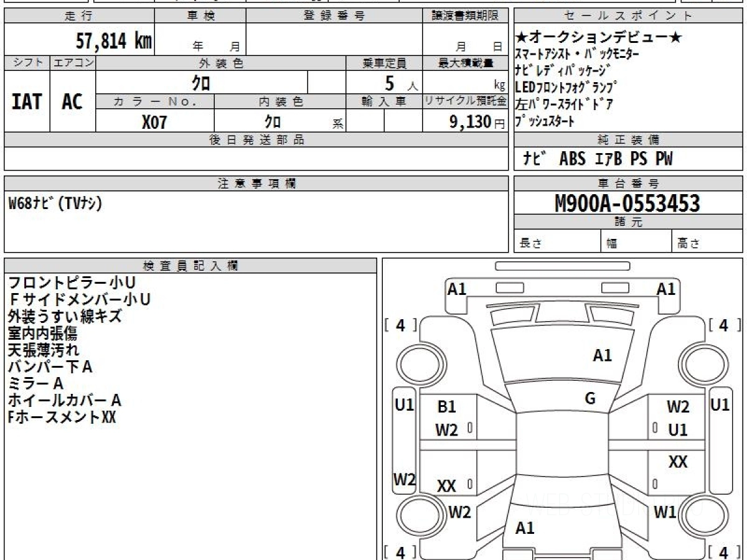Viewport: 747px width, 560px height.
Task: Click the 最大積載量 header
Action: click(x=465, y=63)
